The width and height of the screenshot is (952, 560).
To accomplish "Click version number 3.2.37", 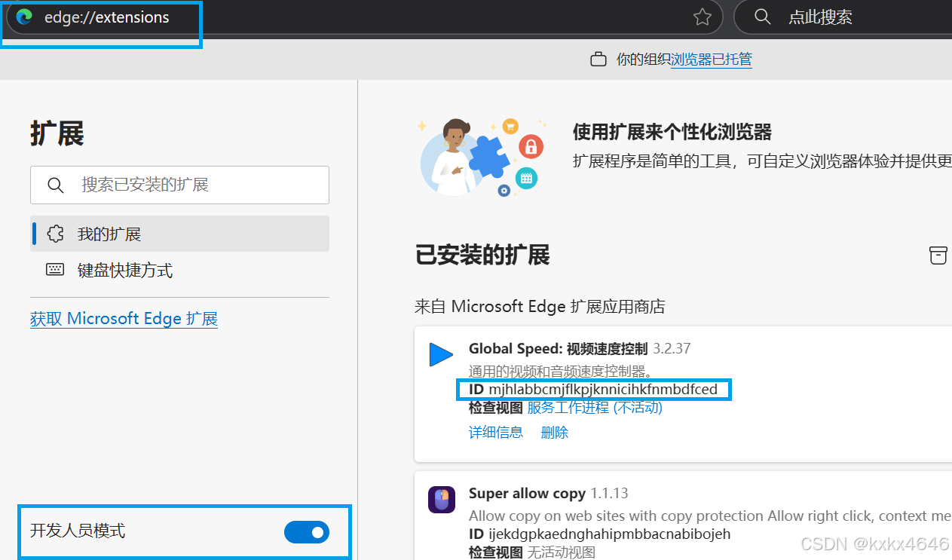I will pyautogui.click(x=672, y=349).
